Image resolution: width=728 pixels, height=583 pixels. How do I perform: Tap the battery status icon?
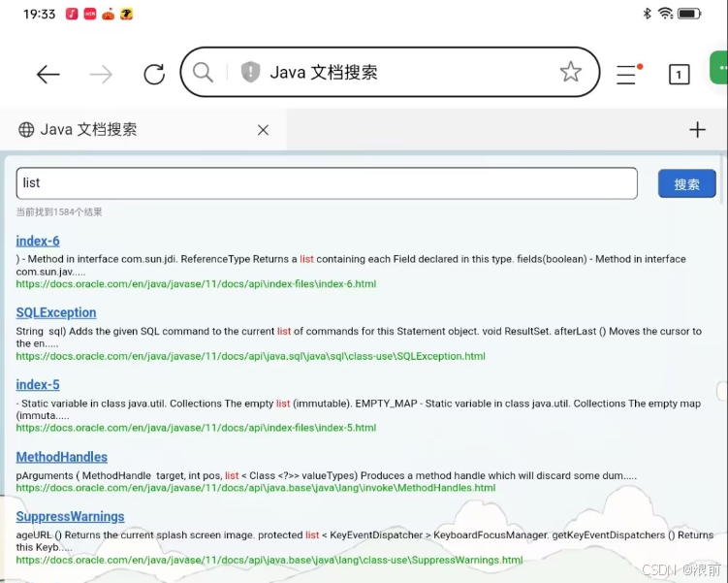pyautogui.click(x=689, y=14)
